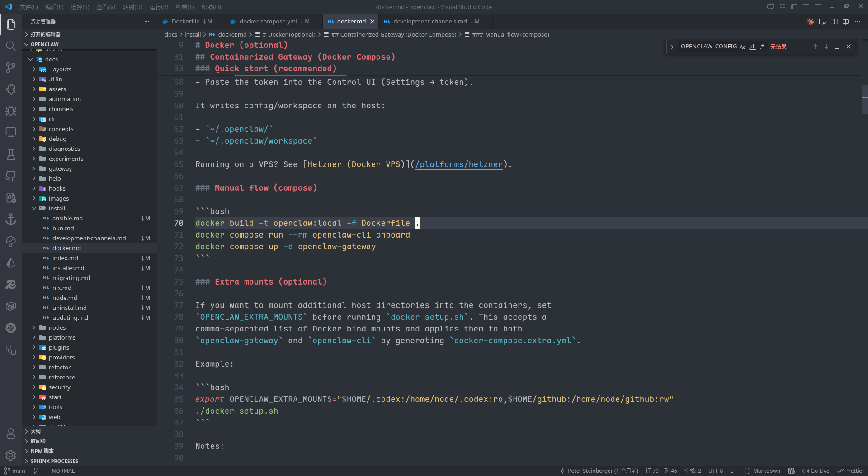Close the find widget
868x476 pixels.
849,47
